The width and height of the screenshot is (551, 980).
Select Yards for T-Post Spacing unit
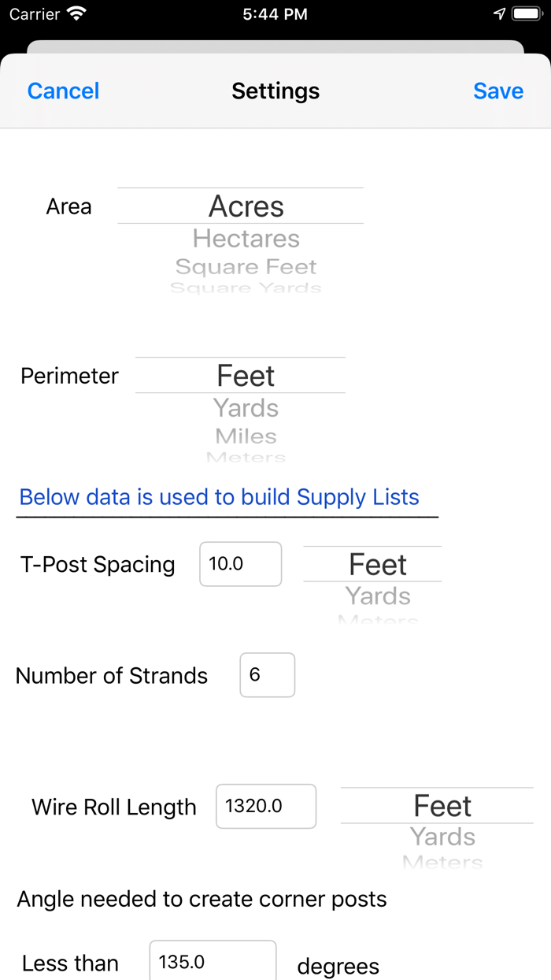point(378,596)
